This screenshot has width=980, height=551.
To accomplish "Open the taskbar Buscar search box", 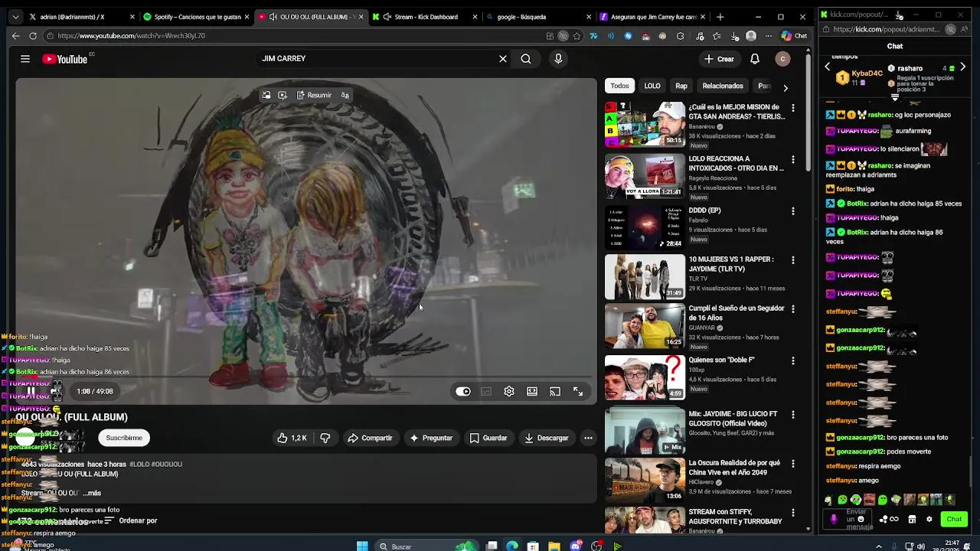I will (x=426, y=546).
